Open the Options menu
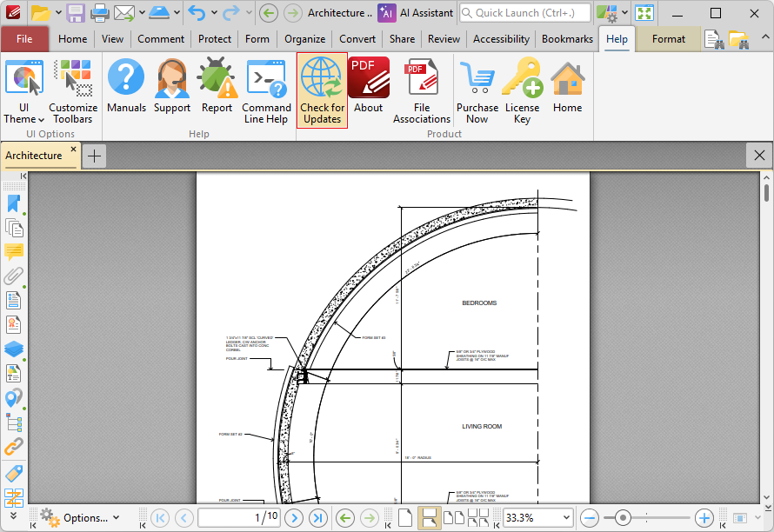Image resolution: width=774 pixels, height=532 pixels. pyautogui.click(x=80, y=518)
